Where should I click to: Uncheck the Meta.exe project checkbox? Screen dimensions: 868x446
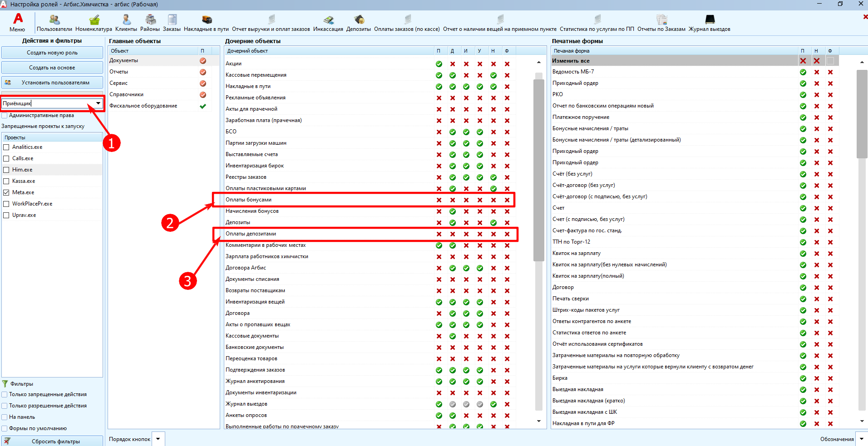click(6, 192)
